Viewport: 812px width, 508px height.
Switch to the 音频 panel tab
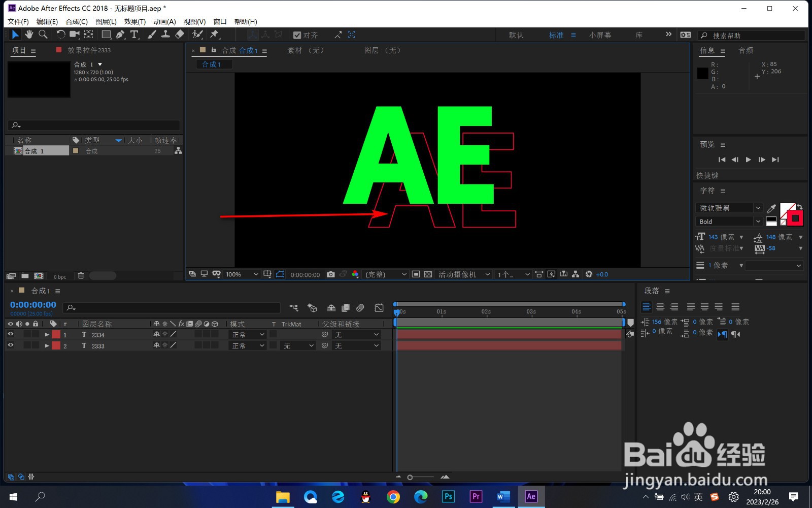(x=746, y=50)
